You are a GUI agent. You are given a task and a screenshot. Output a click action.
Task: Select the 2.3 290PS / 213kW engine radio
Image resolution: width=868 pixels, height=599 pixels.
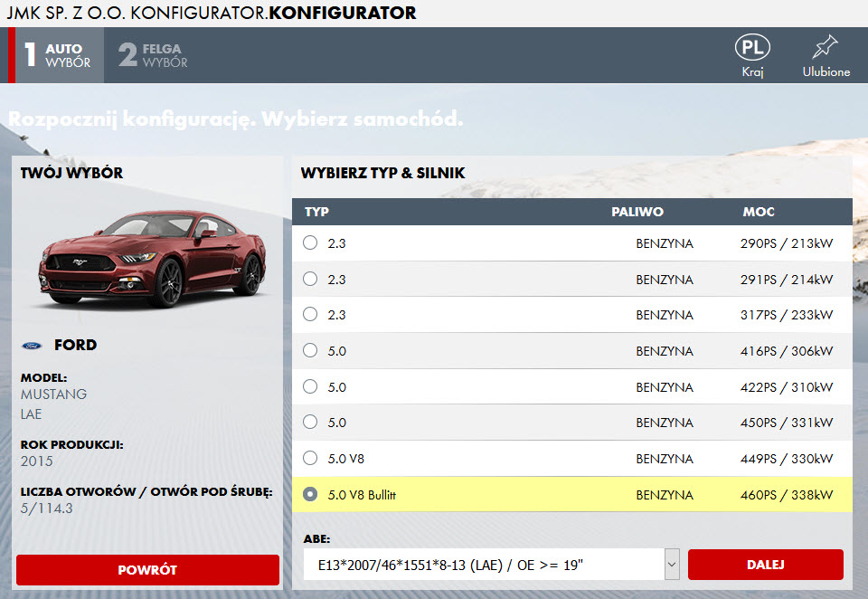[x=310, y=242]
